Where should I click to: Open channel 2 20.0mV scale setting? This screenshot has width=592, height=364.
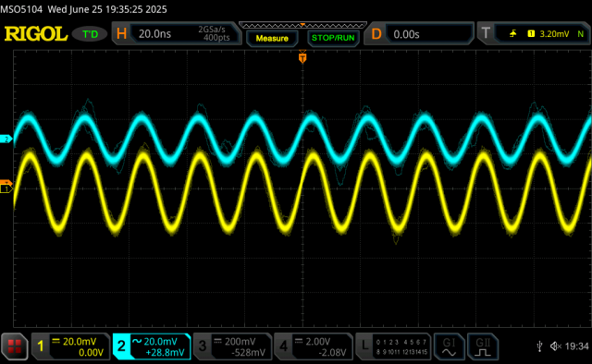point(160,342)
